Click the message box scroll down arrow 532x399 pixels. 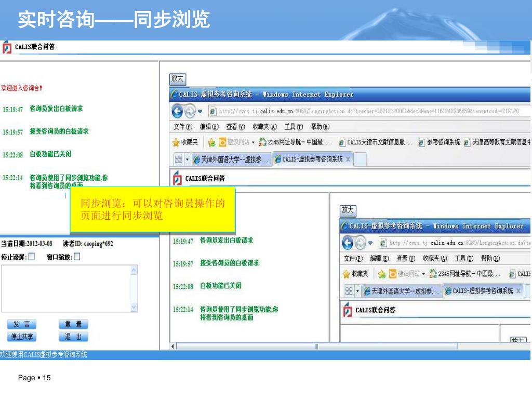click(x=134, y=307)
